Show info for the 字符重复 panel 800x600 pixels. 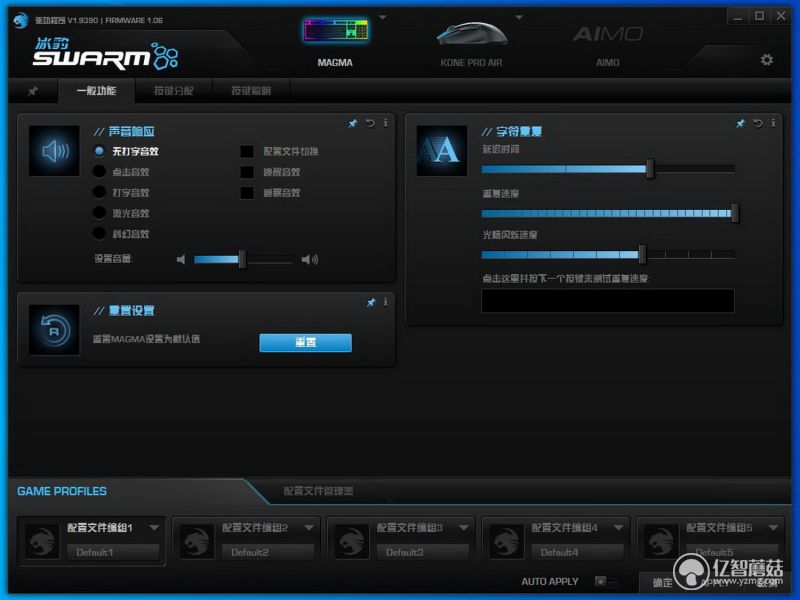click(x=773, y=123)
